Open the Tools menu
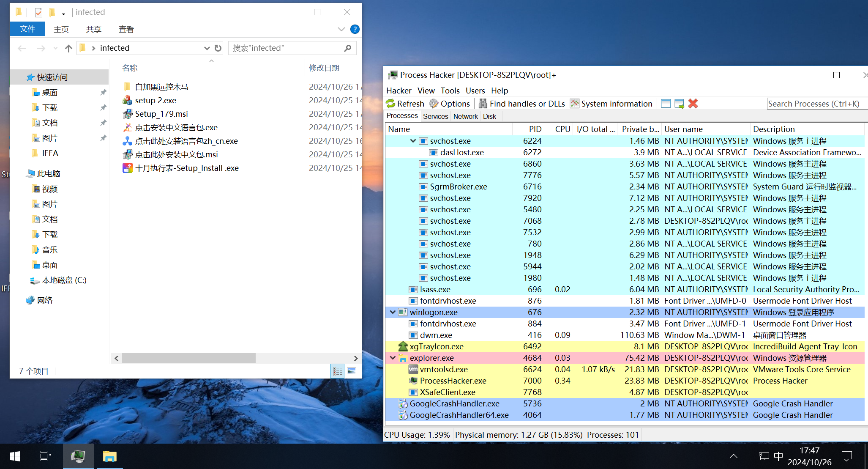This screenshot has height=469, width=868. pos(450,91)
